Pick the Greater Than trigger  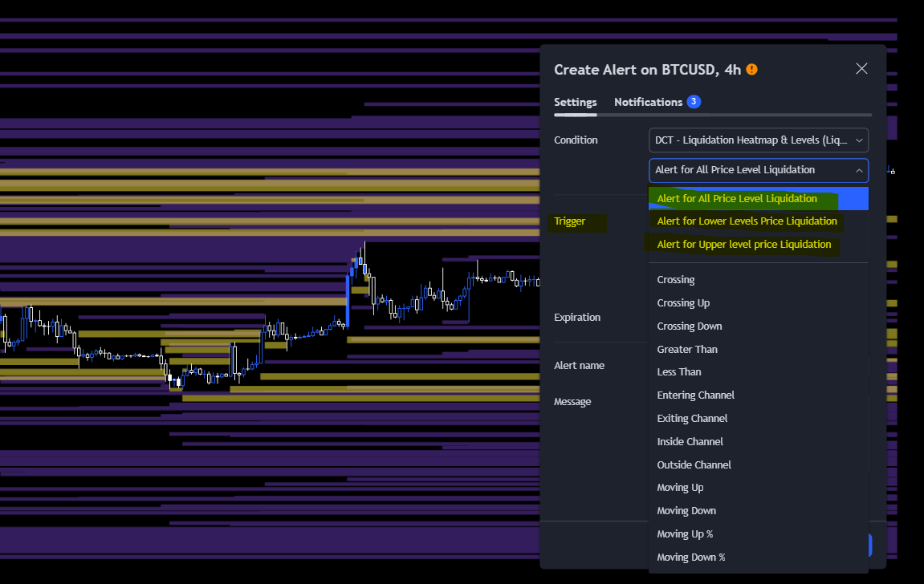click(x=687, y=349)
